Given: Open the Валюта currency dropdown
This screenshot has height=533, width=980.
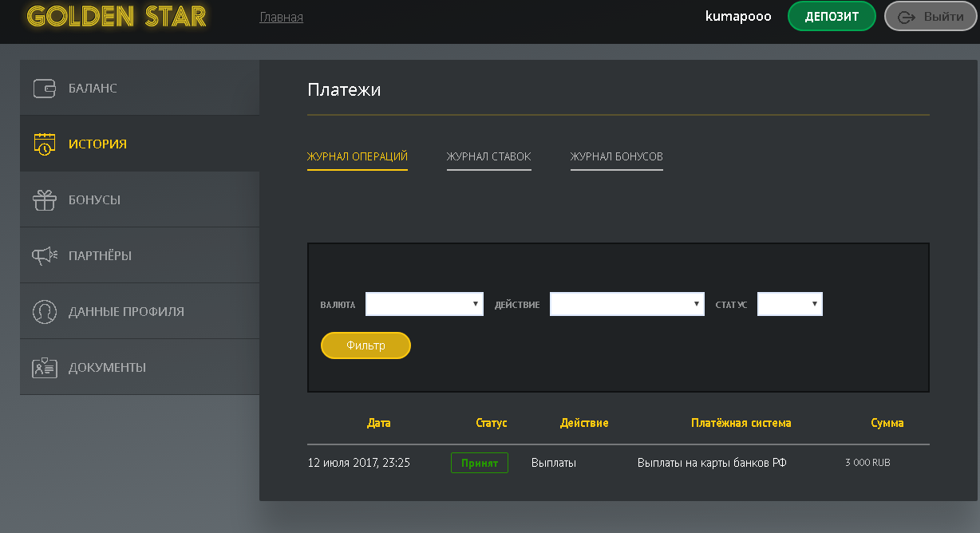Looking at the screenshot, I should 425,304.
